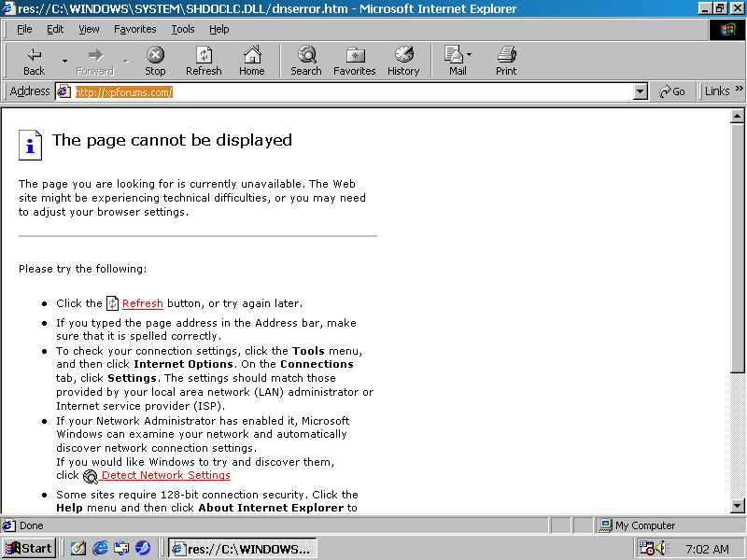The image size is (747, 560).
Task: Click the volume speaker icon in the tray
Action: [662, 548]
